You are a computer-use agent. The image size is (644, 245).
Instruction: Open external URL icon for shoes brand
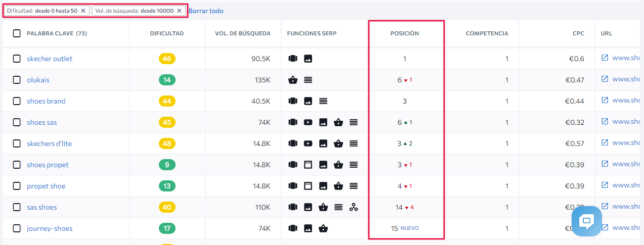tap(605, 101)
